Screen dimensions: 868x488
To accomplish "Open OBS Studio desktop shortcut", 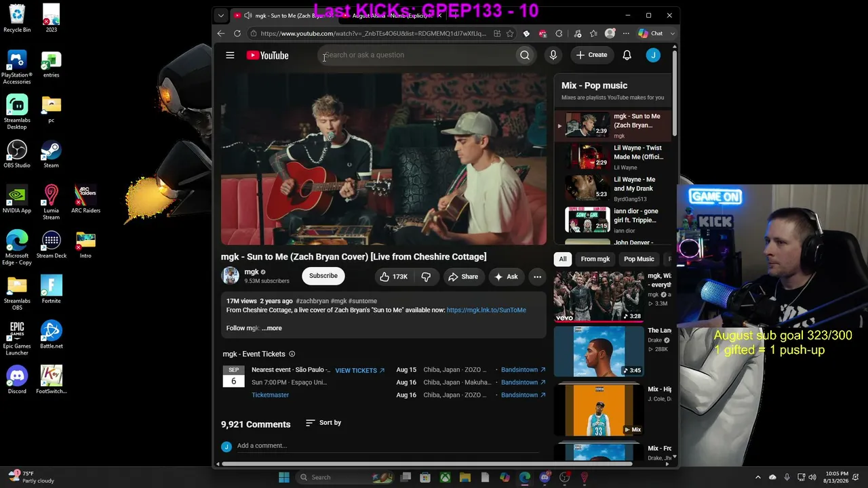I will coord(17,154).
